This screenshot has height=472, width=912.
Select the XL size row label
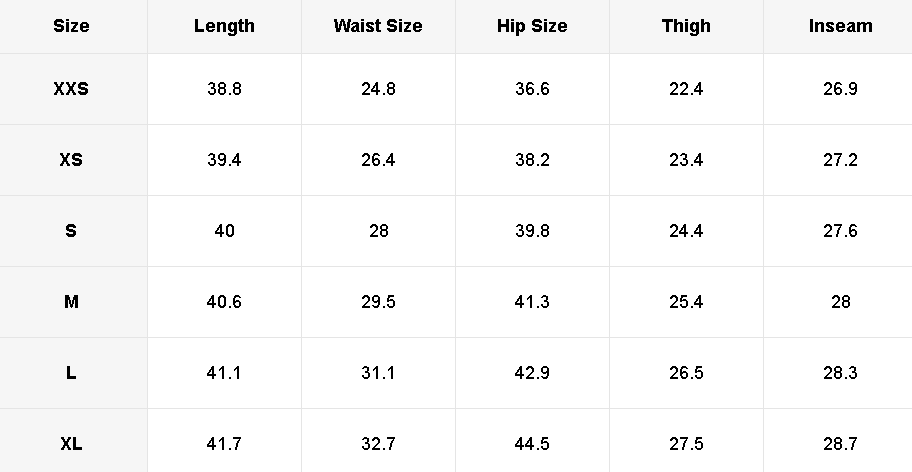[71, 444]
